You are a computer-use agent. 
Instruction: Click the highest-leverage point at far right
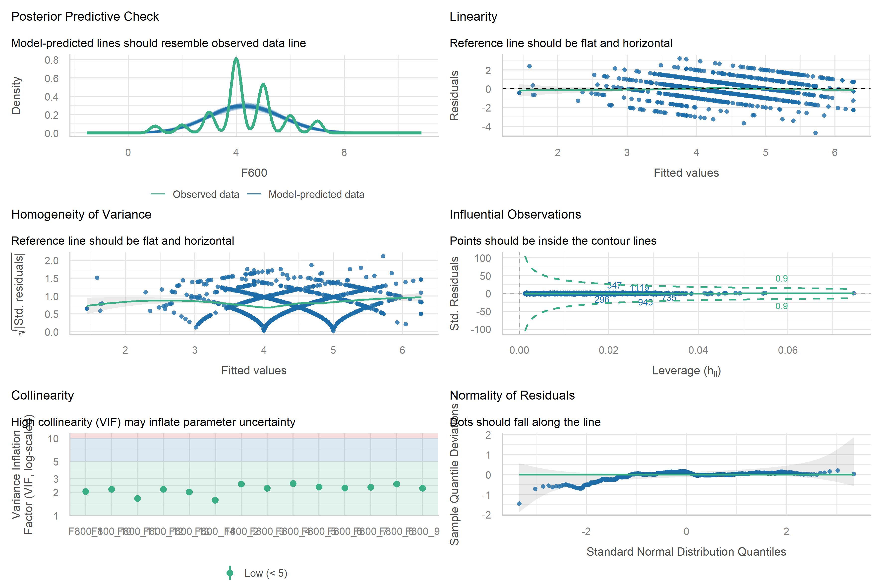tap(854, 293)
